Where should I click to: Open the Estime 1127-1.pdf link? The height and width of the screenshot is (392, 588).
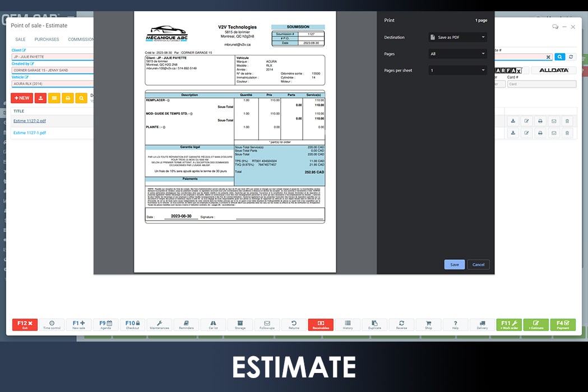[x=30, y=133]
